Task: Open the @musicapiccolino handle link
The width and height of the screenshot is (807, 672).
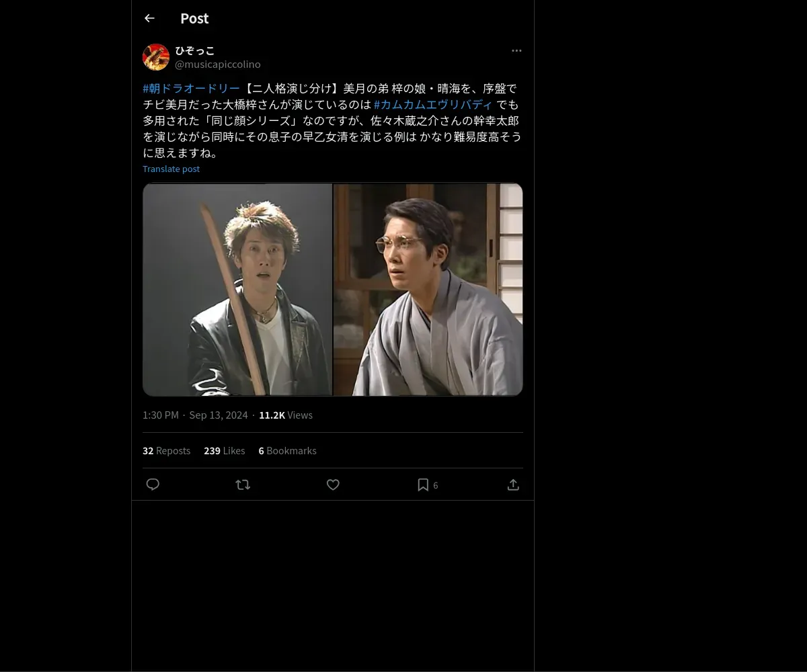Action: [x=218, y=65]
